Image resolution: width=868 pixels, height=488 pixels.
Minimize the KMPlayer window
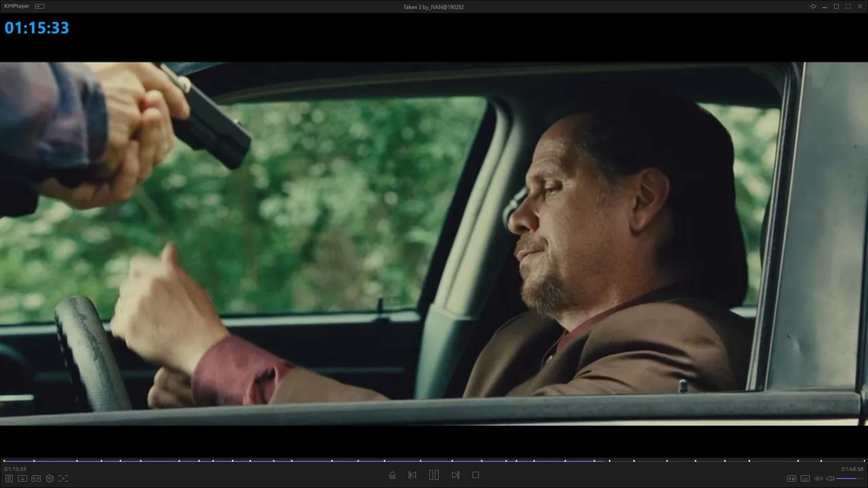click(x=825, y=6)
